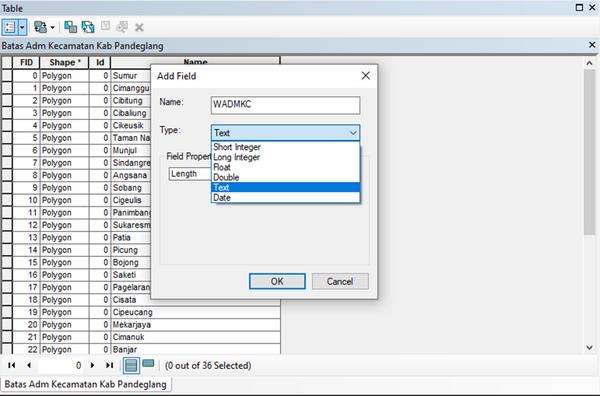This screenshot has height=396, width=600.
Task: Choose Float from the Type list
Action: point(285,167)
